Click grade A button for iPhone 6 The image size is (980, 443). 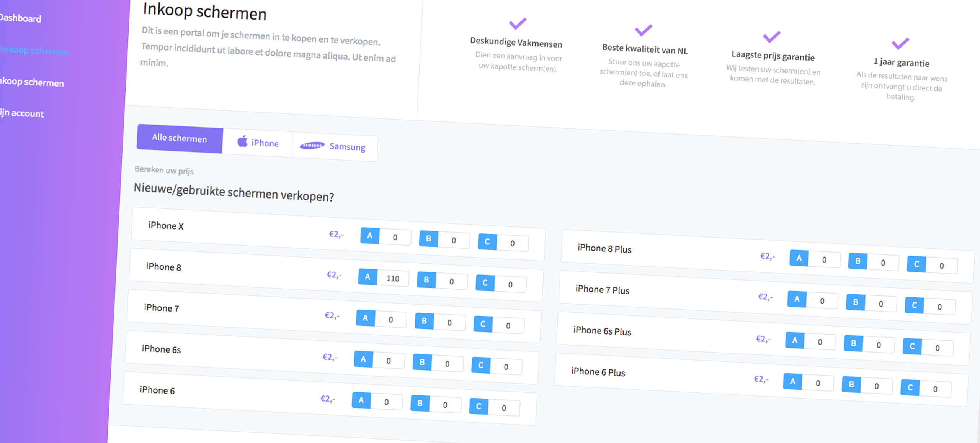point(361,400)
